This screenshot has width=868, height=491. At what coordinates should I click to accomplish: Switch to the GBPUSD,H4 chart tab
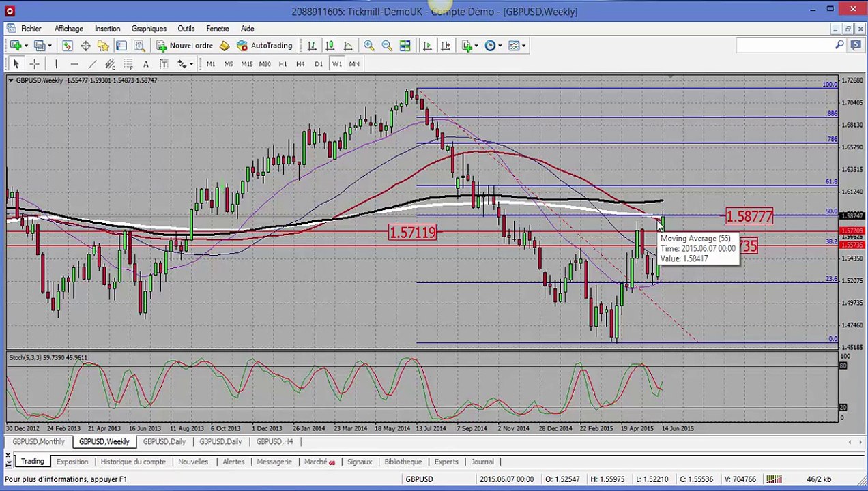274,442
